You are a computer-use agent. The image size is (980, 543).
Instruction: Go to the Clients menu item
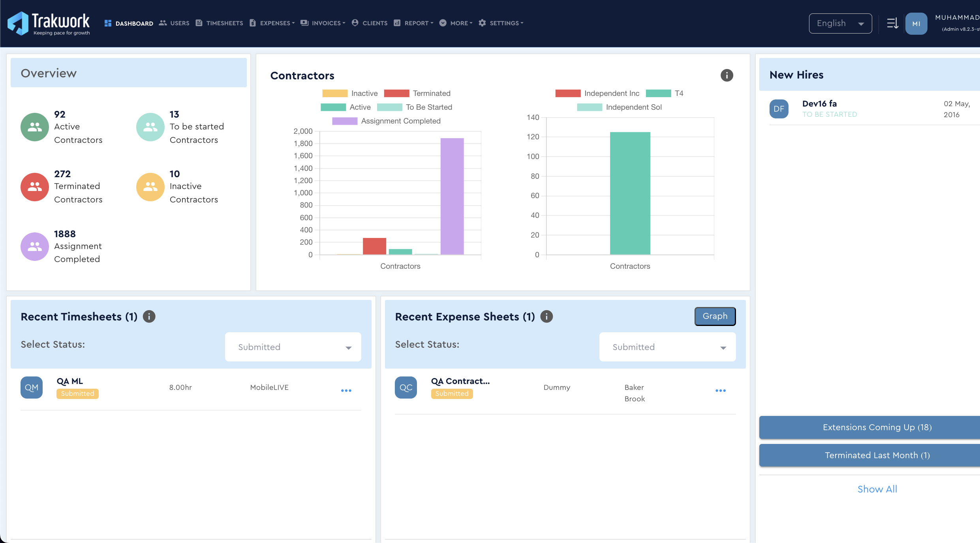(x=370, y=23)
